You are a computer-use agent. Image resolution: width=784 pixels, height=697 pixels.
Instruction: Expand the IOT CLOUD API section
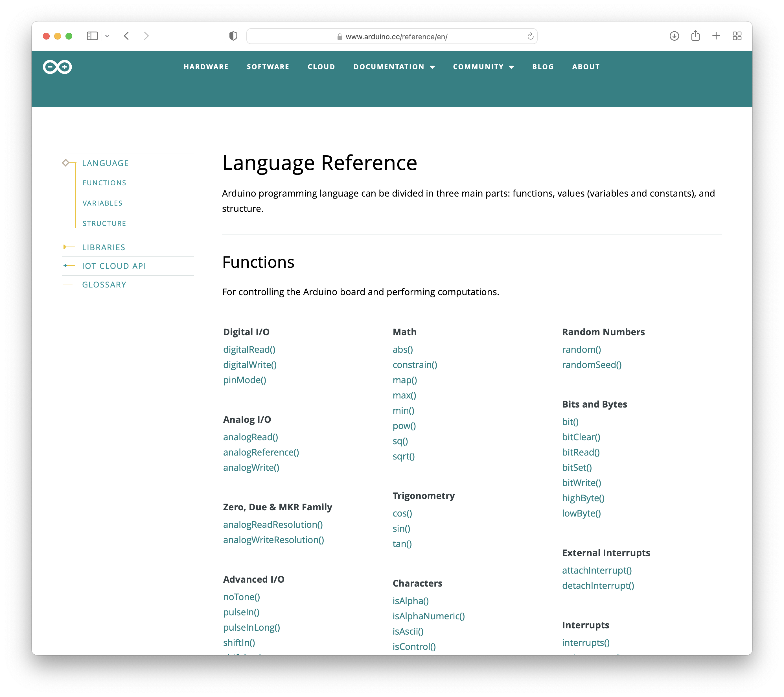coord(114,266)
